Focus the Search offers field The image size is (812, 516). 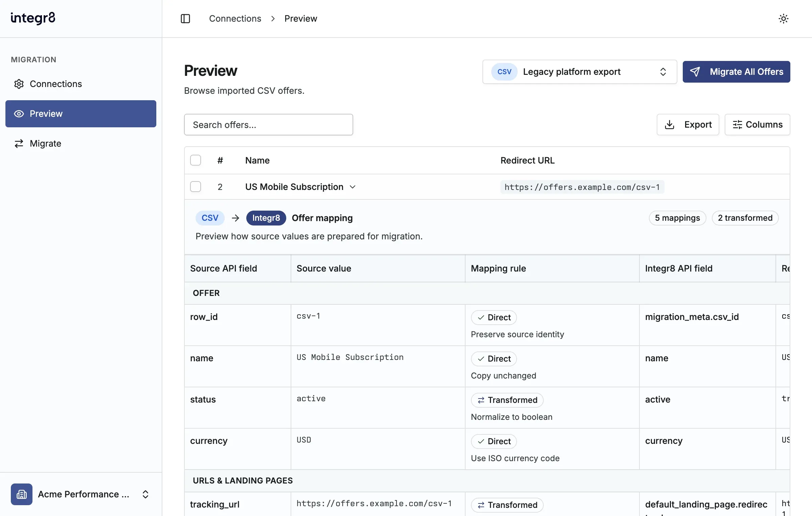[x=269, y=125]
